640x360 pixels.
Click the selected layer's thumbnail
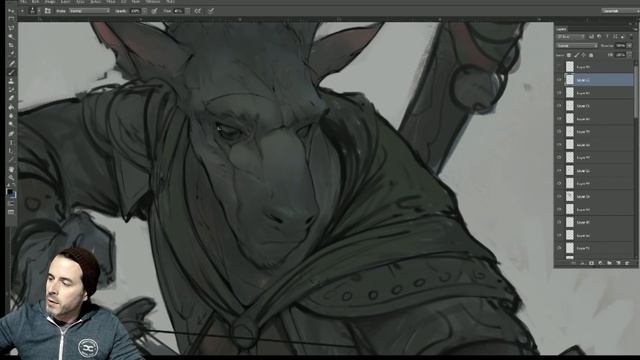pyautogui.click(x=570, y=80)
